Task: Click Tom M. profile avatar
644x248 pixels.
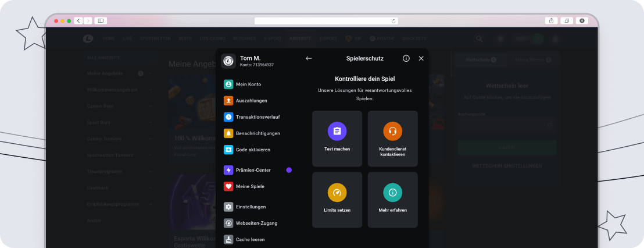Action: coord(228,61)
